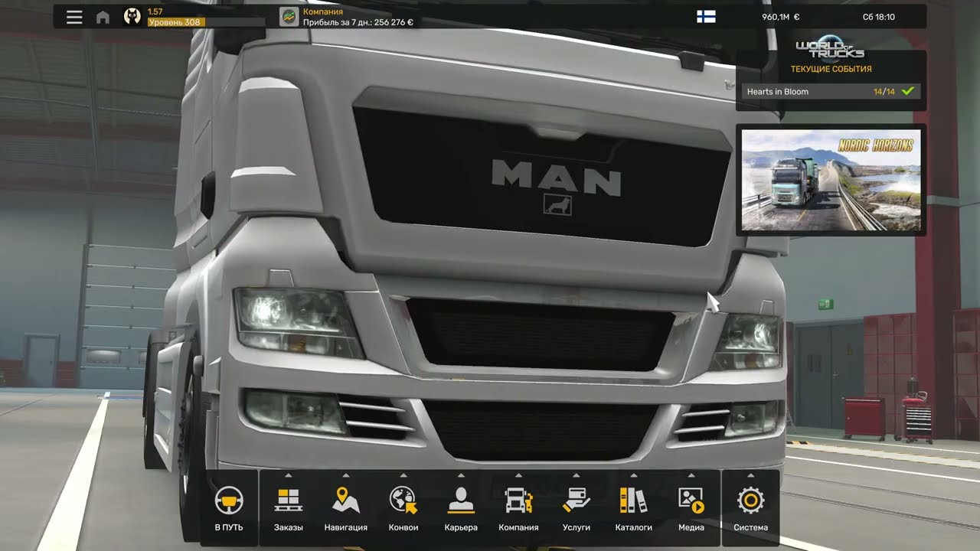Image resolution: width=980 pixels, height=551 pixels.
Task: Open the Nordic Horizons promo thumbnail
Action: click(x=831, y=180)
